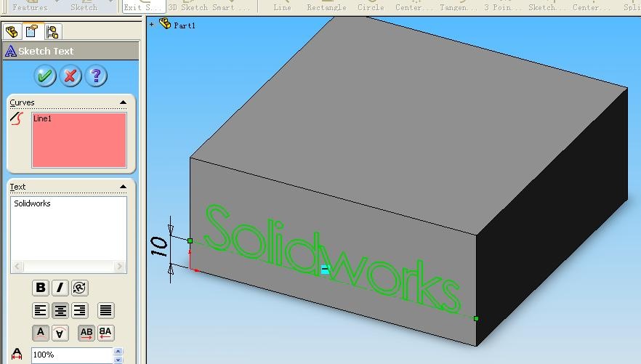Click the Sketch Text panel title icon
The image size is (641, 364).
[x=11, y=51]
